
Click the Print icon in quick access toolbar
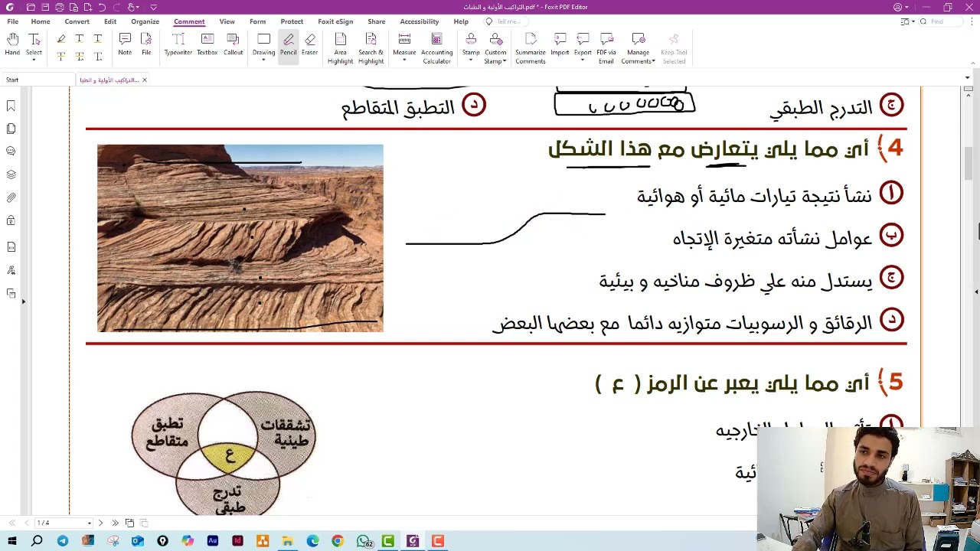(60, 7)
